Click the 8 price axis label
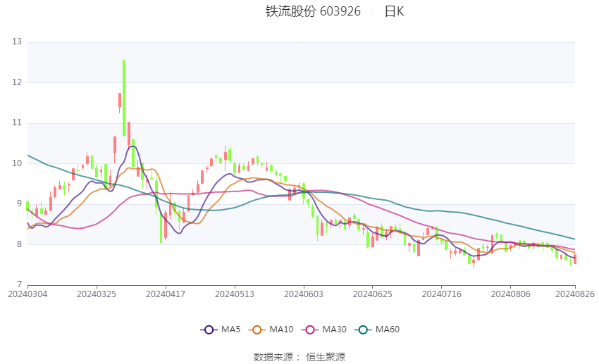The height and width of the screenshot is (364, 599). coord(20,244)
